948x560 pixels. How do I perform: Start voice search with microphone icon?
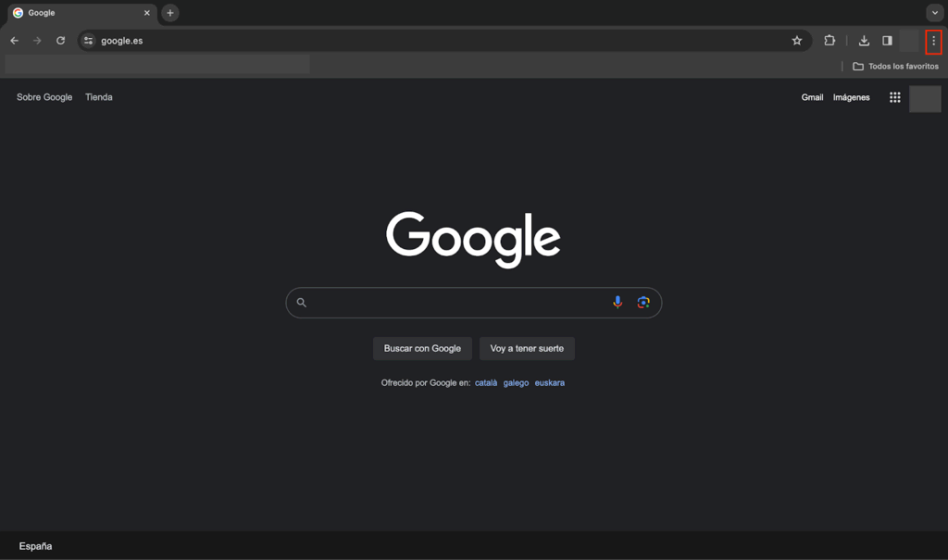pyautogui.click(x=617, y=303)
